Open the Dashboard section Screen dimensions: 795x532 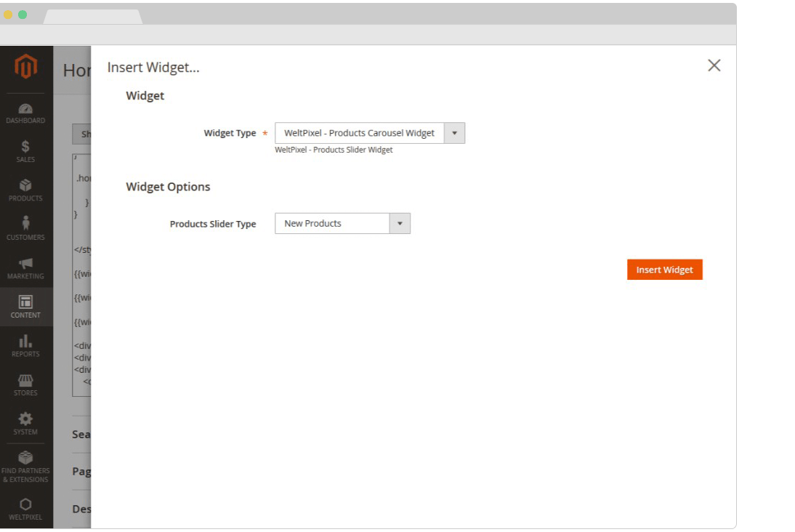click(x=25, y=113)
